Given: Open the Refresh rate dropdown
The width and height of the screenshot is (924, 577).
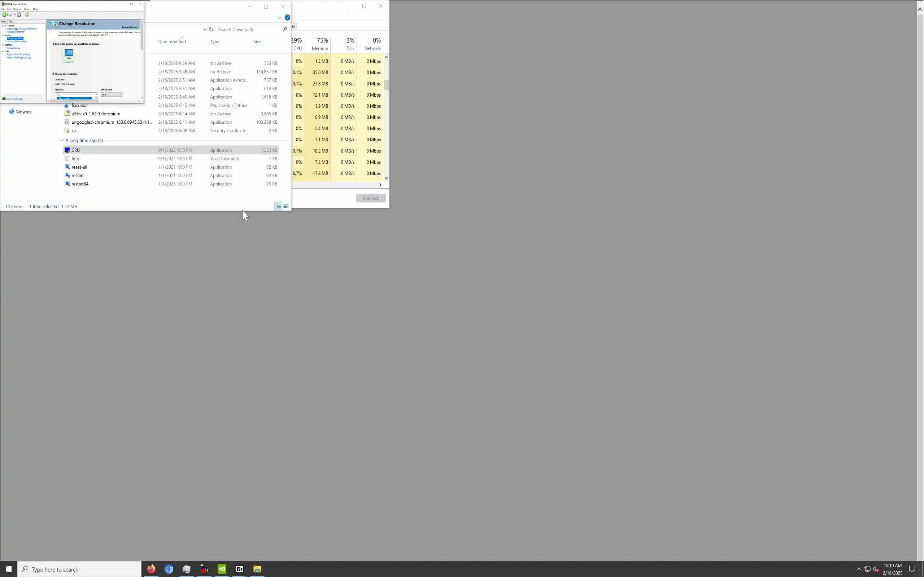Looking at the screenshot, I should point(112,94).
